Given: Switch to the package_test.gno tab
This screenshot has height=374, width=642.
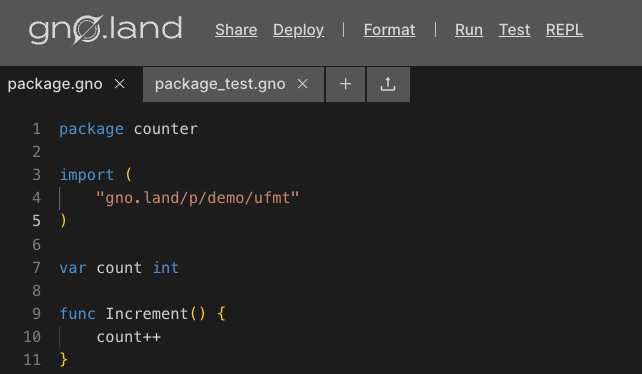Looking at the screenshot, I should pos(220,84).
